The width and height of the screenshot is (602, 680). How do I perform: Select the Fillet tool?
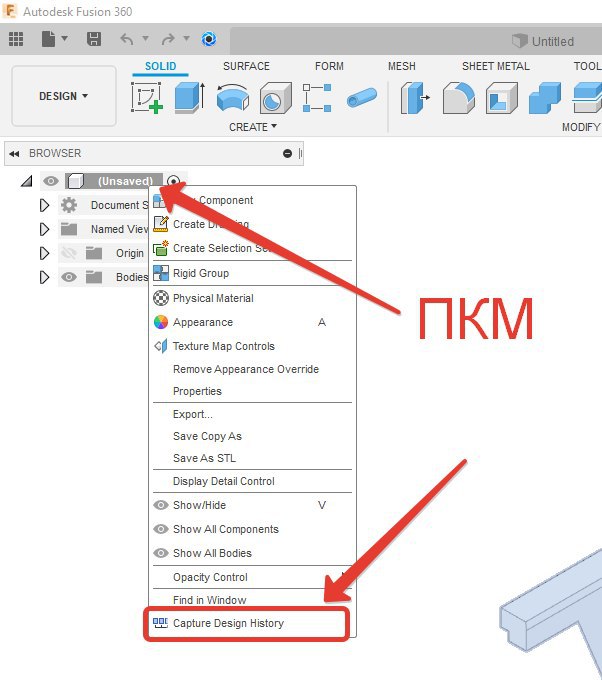[x=458, y=98]
